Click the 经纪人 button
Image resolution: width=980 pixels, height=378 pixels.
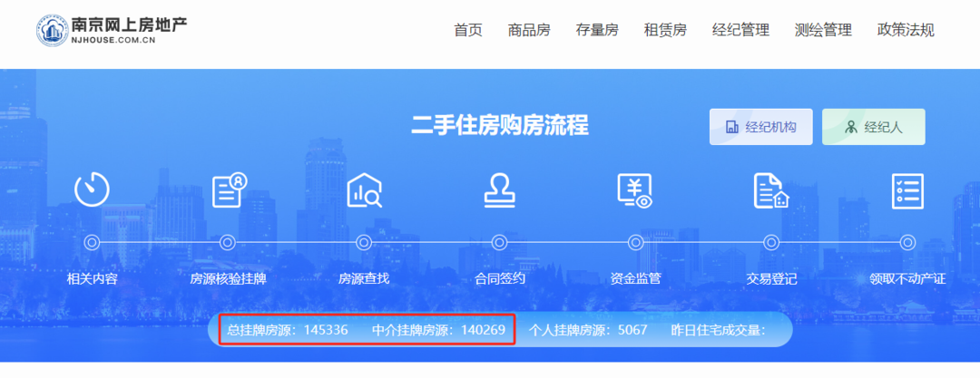tap(873, 127)
